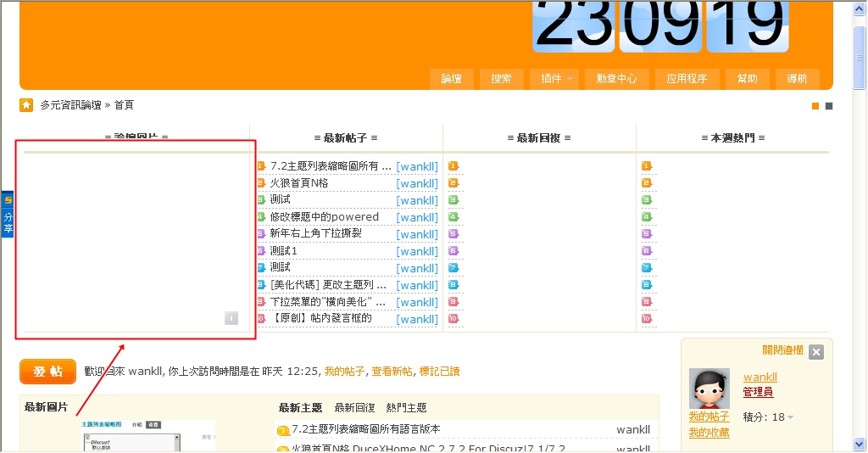The height and width of the screenshot is (453, 868).
Task: Open the 搜索 navigation menu item
Action: tap(501, 79)
